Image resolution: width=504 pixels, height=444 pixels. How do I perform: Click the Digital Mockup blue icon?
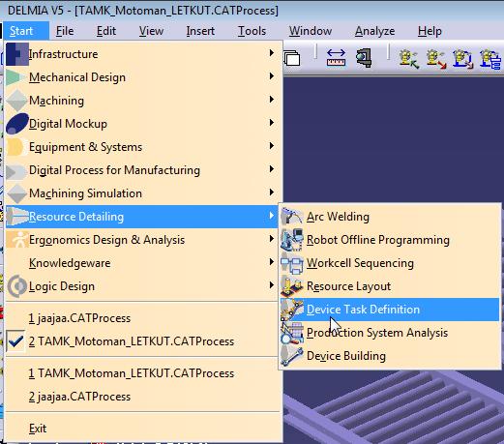17,124
